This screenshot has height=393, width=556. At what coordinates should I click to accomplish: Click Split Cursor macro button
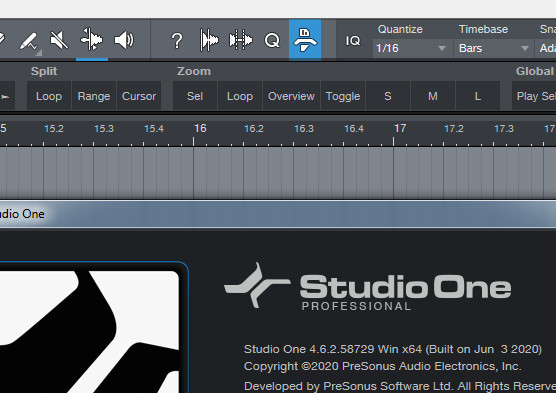pos(139,96)
